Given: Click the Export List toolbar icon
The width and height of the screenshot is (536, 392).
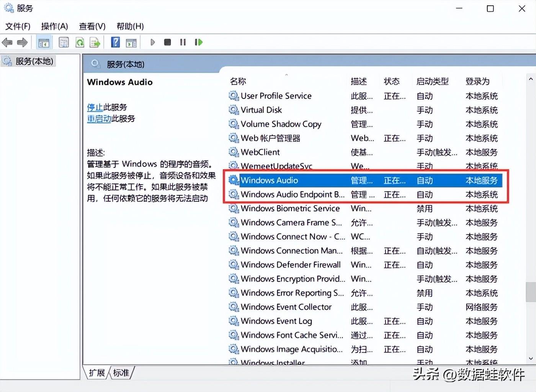Looking at the screenshot, I should 95,42.
